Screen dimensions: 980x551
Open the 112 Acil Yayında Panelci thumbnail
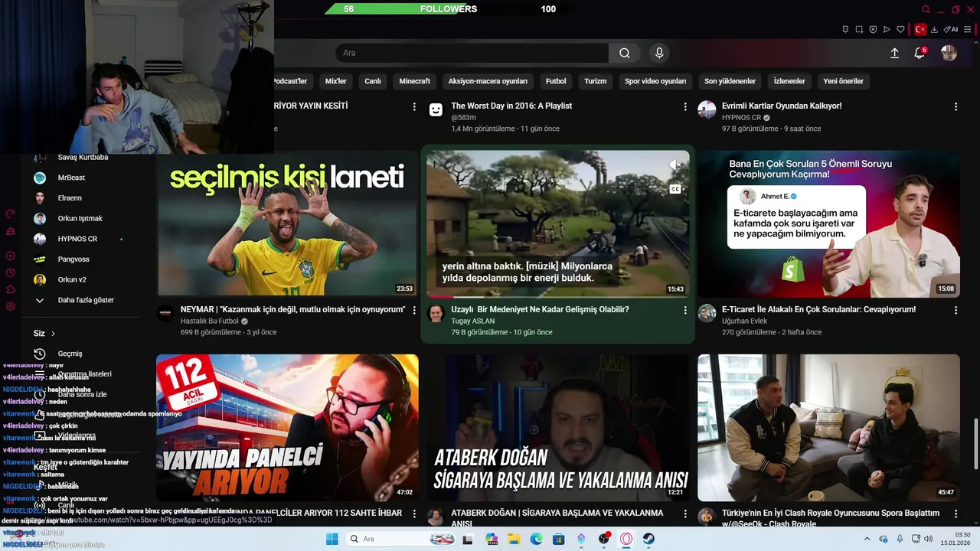pos(287,427)
